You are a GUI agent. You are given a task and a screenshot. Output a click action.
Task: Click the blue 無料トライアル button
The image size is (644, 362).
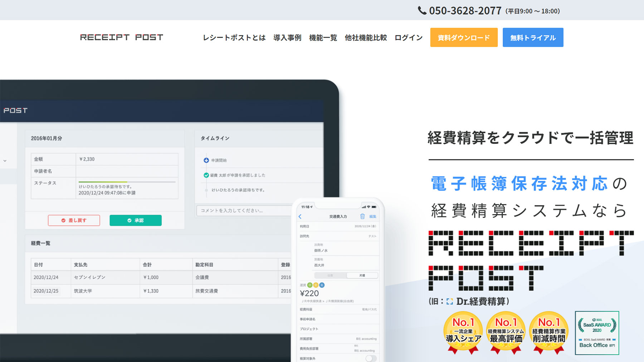(x=533, y=38)
